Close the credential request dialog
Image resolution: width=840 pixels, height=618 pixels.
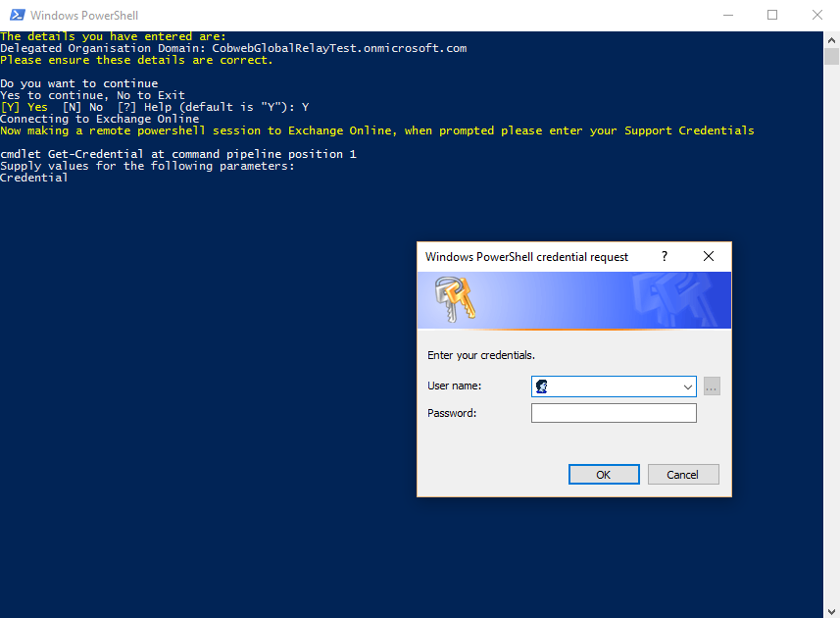click(708, 256)
